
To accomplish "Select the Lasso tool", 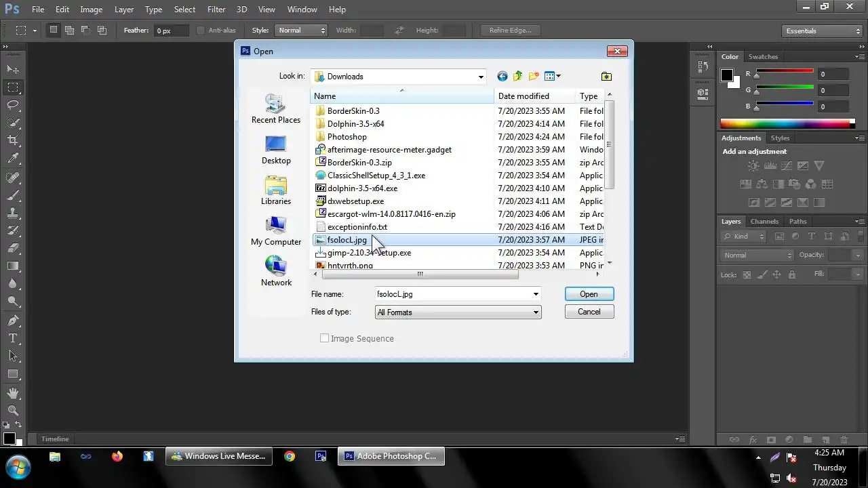I will coord(13,104).
